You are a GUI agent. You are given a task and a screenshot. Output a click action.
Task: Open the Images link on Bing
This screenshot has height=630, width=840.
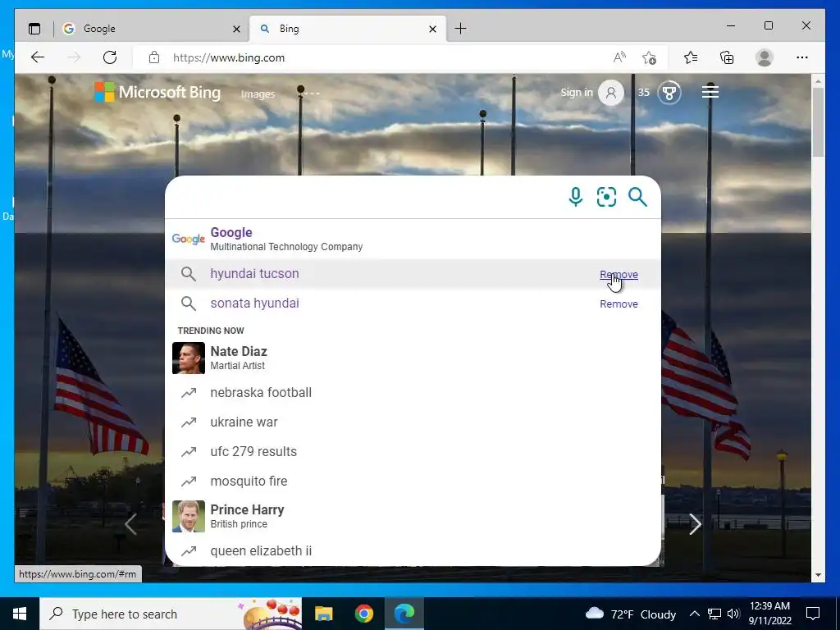point(258,94)
